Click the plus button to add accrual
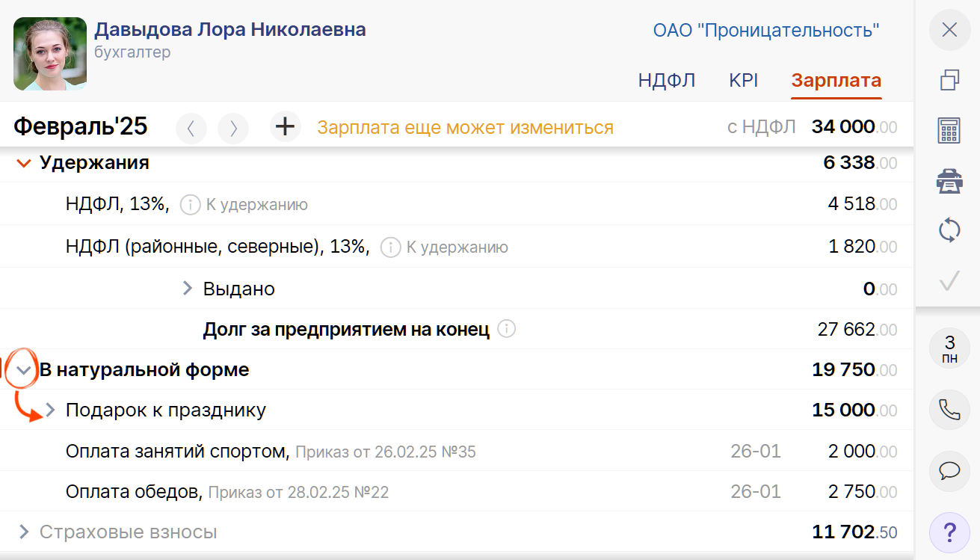The height and width of the screenshot is (560, 980). [285, 126]
